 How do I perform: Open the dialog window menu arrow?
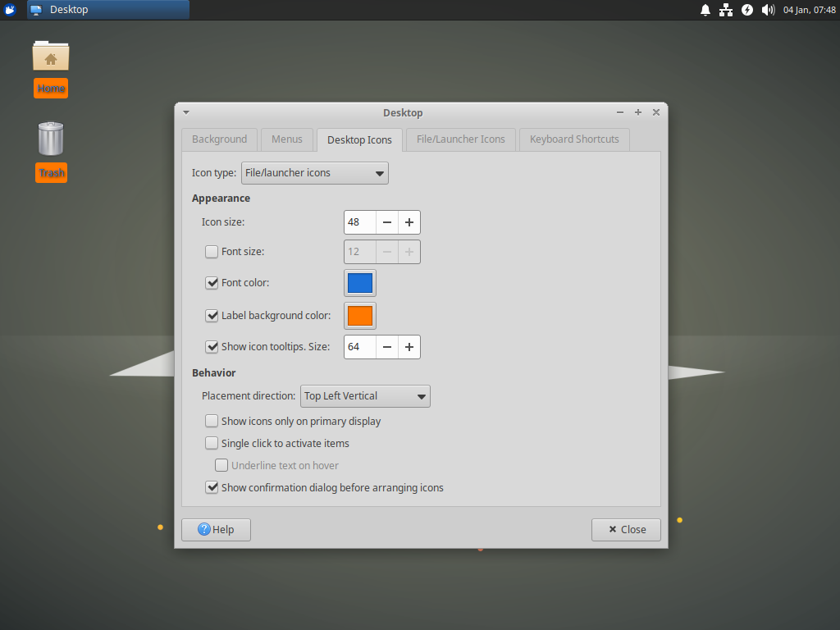tap(185, 112)
